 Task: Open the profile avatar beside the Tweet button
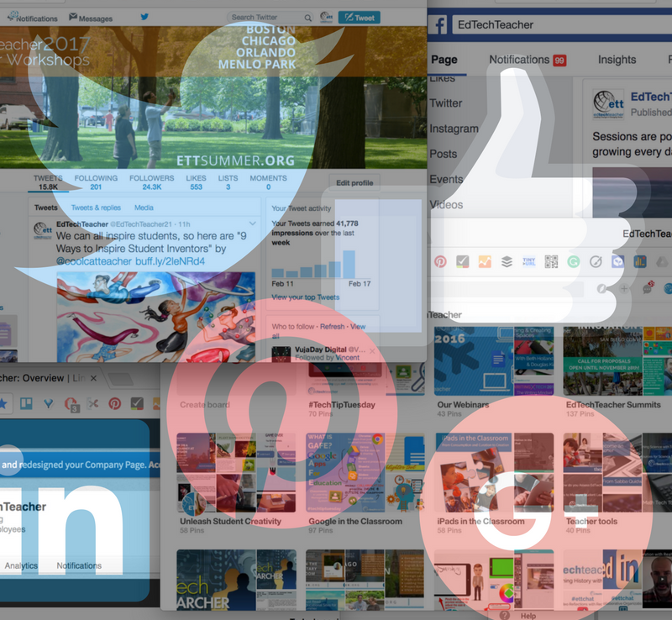pos(327,17)
